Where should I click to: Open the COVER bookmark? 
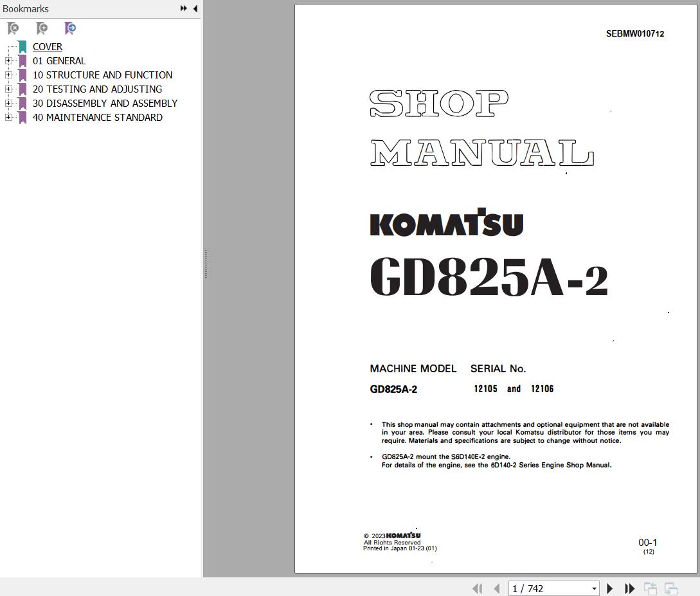(48, 47)
